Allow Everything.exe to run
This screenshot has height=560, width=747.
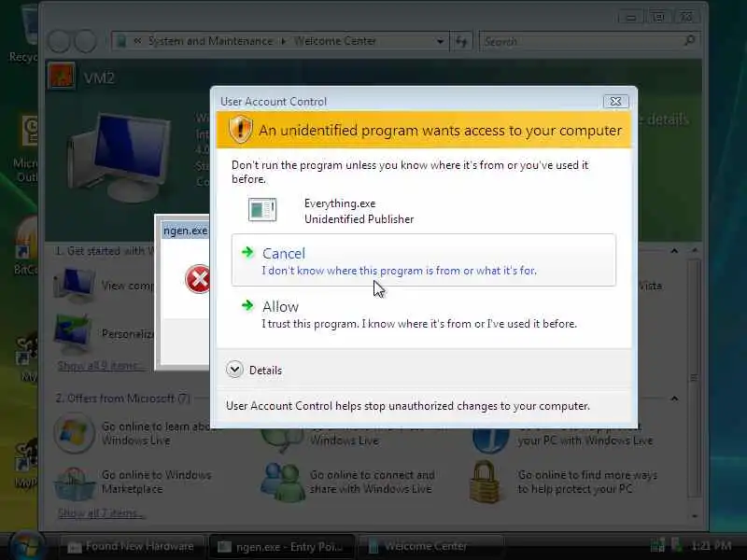coord(424,314)
